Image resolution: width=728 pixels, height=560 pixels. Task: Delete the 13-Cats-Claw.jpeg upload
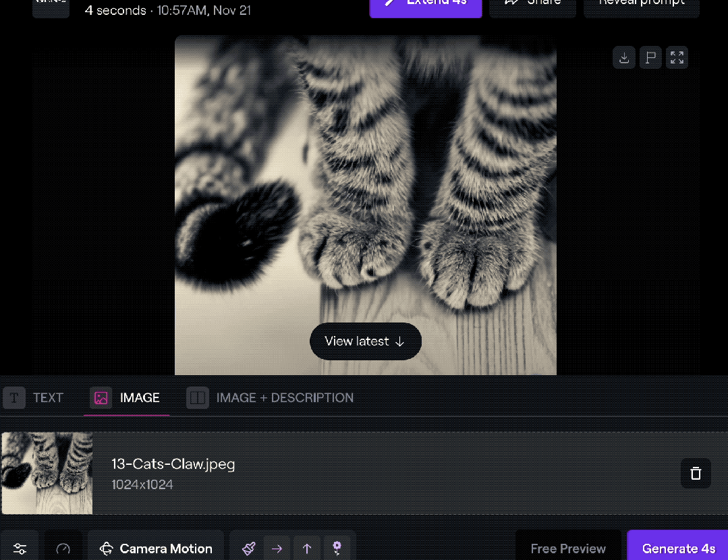pos(696,473)
